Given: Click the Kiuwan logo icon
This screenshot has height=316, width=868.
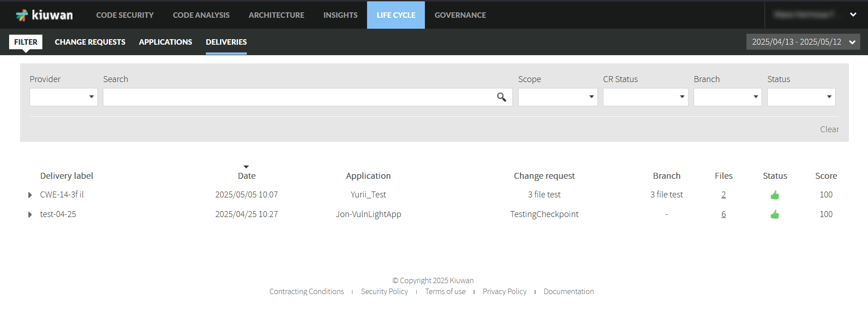Looking at the screenshot, I should coord(22,15).
